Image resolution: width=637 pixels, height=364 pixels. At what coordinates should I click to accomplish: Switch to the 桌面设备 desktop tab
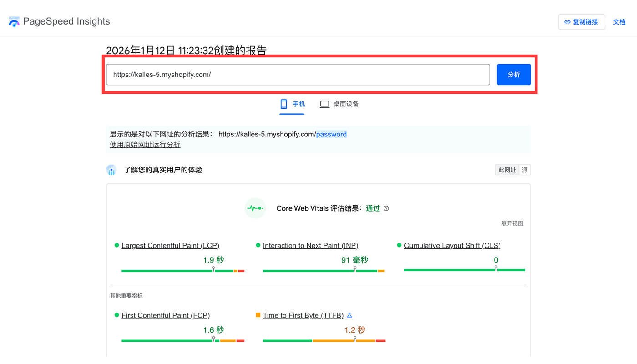tap(339, 104)
